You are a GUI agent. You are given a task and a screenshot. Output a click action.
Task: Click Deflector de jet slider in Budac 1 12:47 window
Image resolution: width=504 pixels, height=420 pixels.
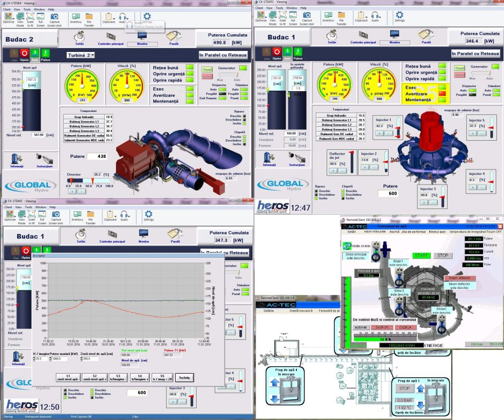coord(352,162)
